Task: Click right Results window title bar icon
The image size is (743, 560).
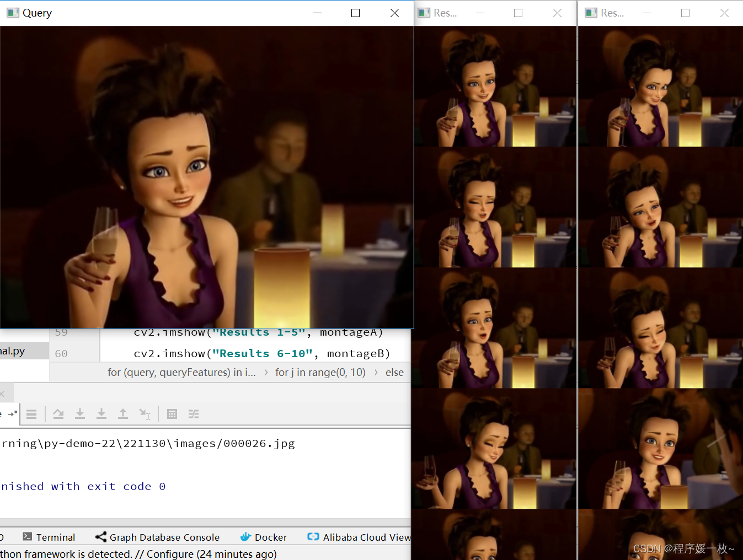Action: [x=591, y=13]
